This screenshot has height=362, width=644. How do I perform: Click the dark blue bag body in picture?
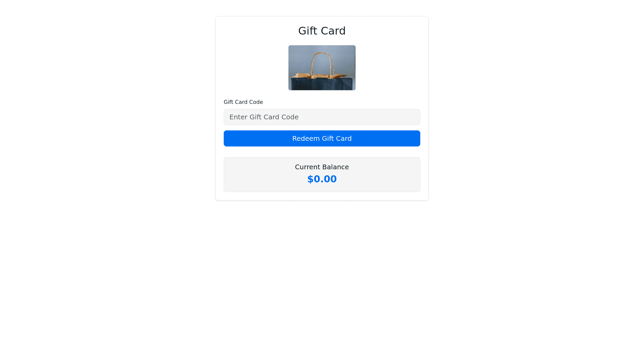[322, 84]
